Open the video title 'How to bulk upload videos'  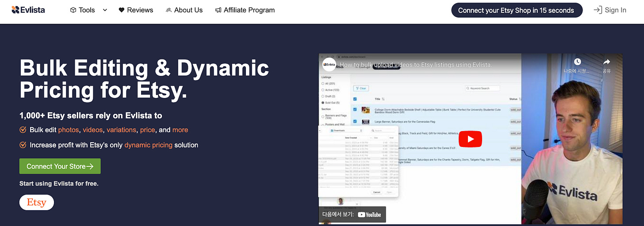416,65
